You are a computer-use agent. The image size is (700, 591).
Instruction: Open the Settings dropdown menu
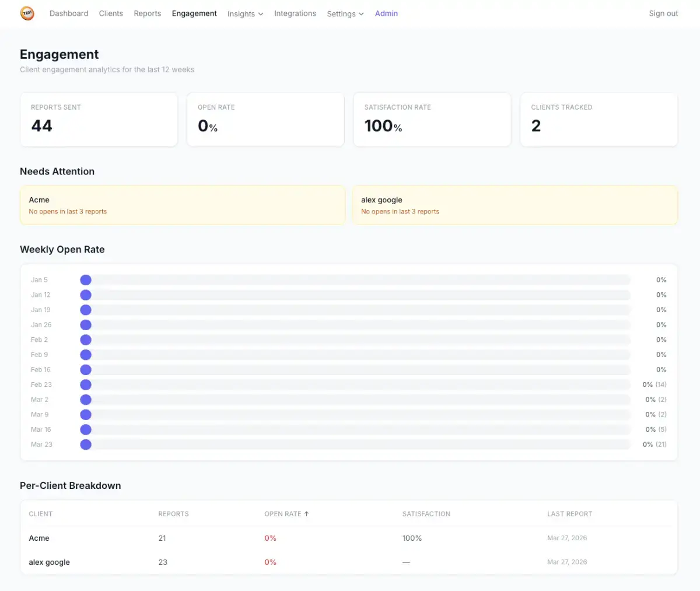(345, 14)
